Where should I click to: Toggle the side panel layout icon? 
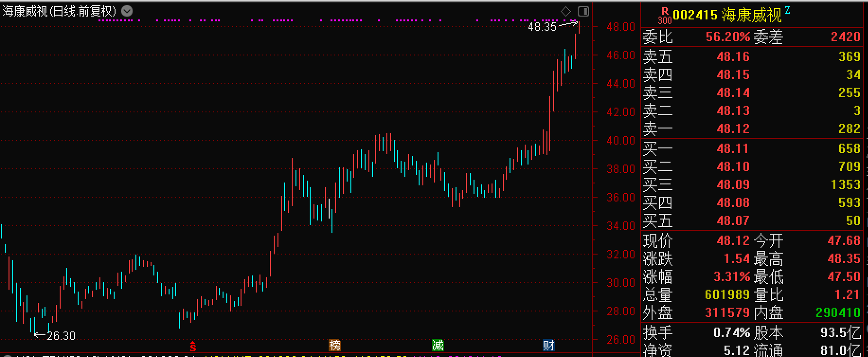click(583, 11)
